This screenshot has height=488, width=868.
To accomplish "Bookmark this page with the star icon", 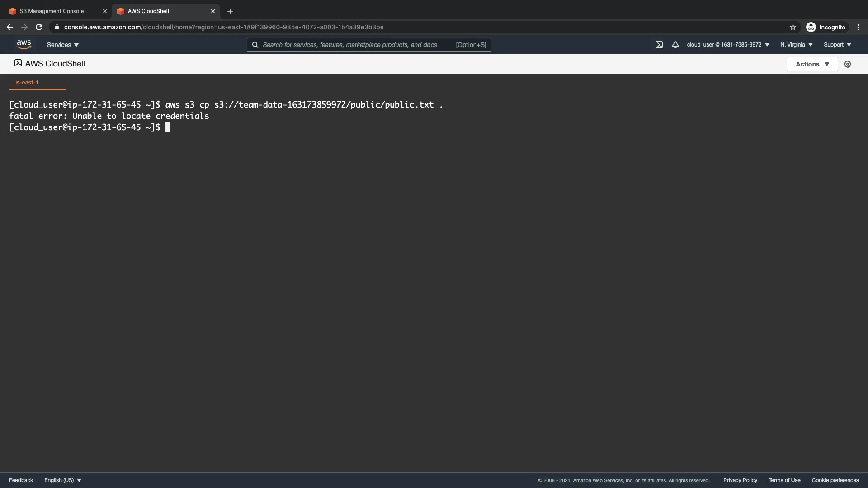I will click(x=793, y=27).
